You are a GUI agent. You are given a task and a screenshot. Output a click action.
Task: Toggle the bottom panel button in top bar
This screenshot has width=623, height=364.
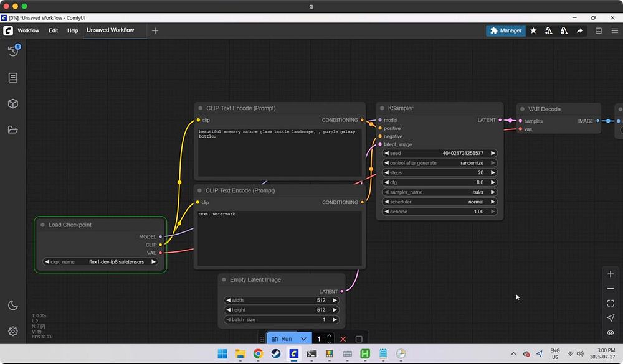(599, 30)
